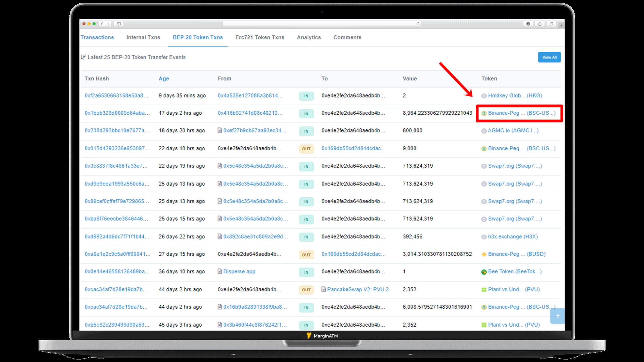Open txn hash 0xa8e1e2c9c5a0fff09841
Screen dimensions: 644x362
point(117,254)
